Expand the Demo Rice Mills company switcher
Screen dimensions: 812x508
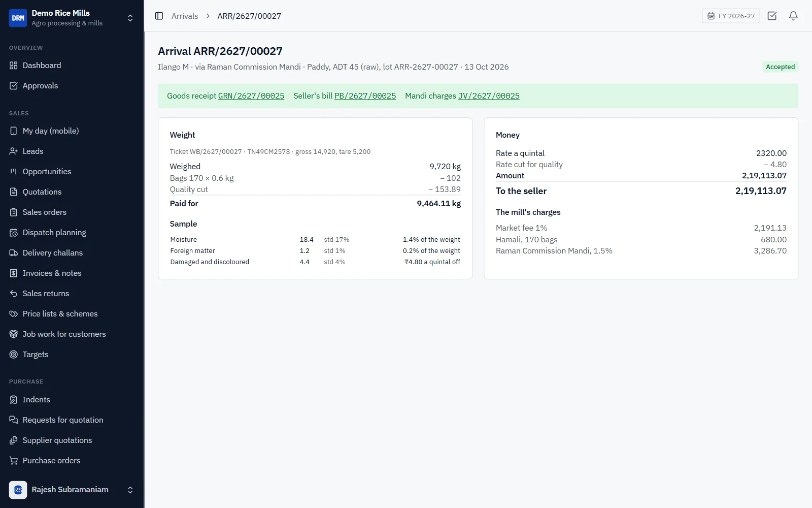[x=130, y=18]
